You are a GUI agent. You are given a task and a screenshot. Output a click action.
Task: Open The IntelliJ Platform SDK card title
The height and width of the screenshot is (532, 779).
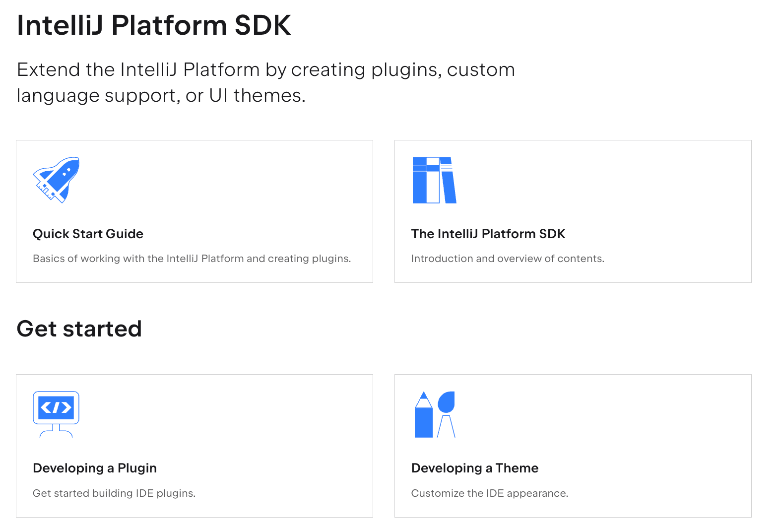(x=488, y=234)
